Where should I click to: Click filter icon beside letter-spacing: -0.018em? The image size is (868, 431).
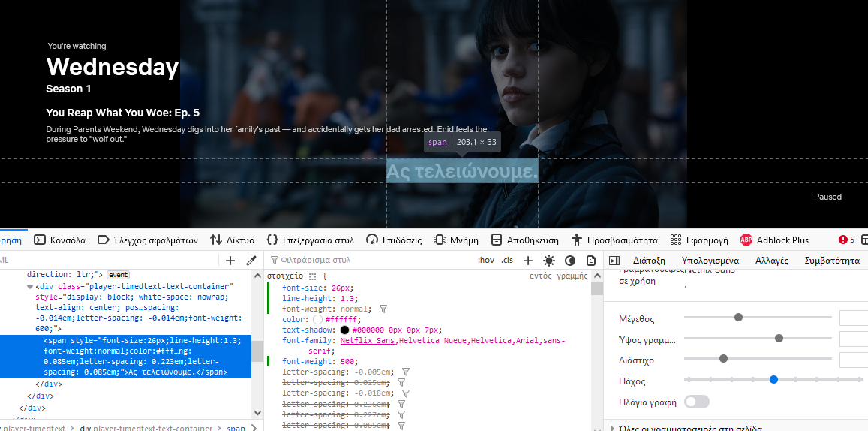tap(405, 393)
